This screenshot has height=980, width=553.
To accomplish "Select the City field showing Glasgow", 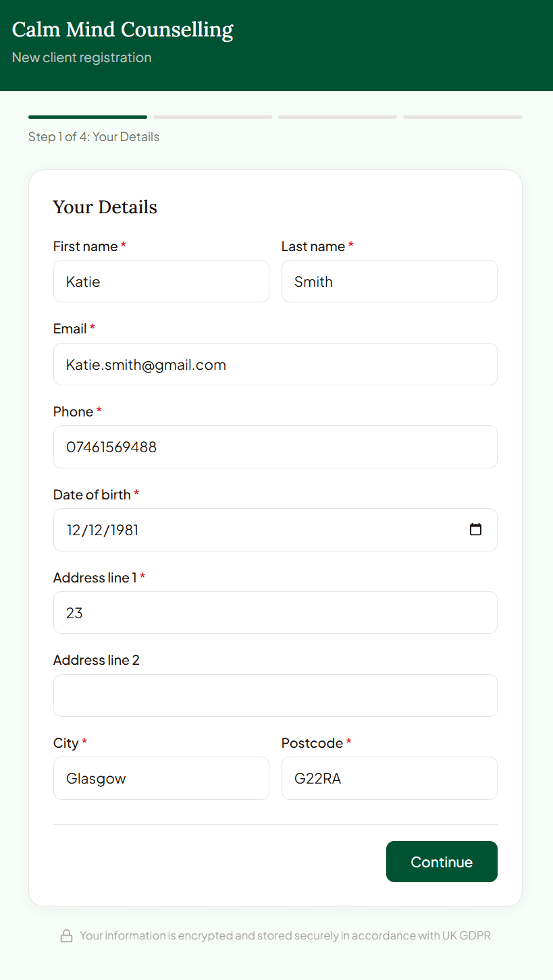I will click(161, 778).
